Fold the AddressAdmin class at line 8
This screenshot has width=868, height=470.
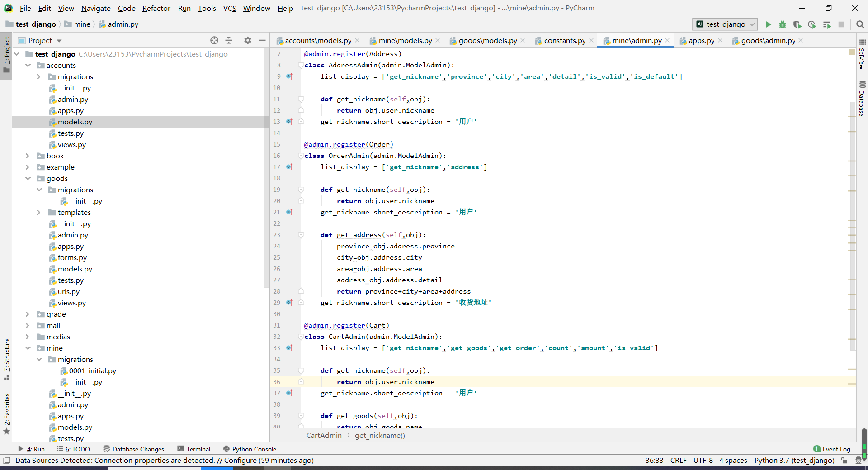coord(301,65)
